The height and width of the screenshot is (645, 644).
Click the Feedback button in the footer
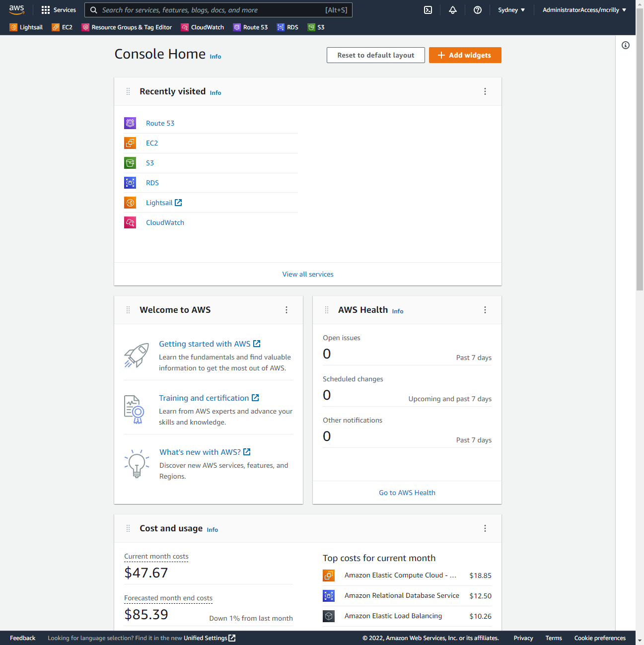coord(23,638)
